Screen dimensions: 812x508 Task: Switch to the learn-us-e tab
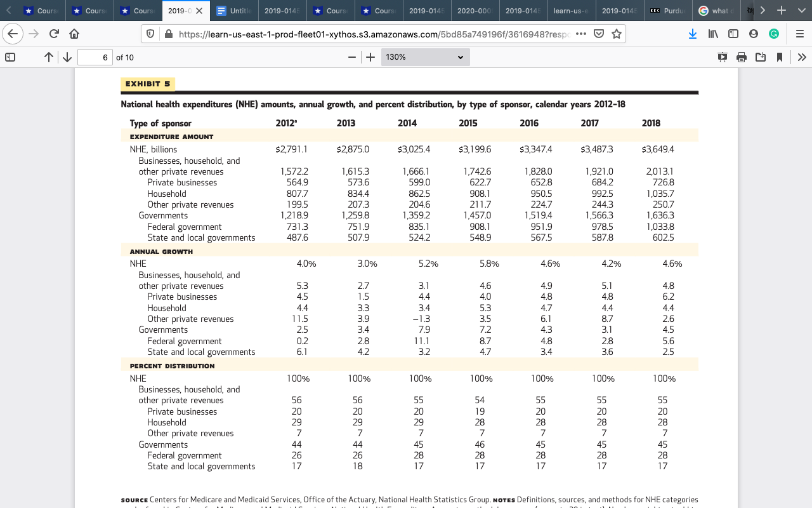(572, 11)
